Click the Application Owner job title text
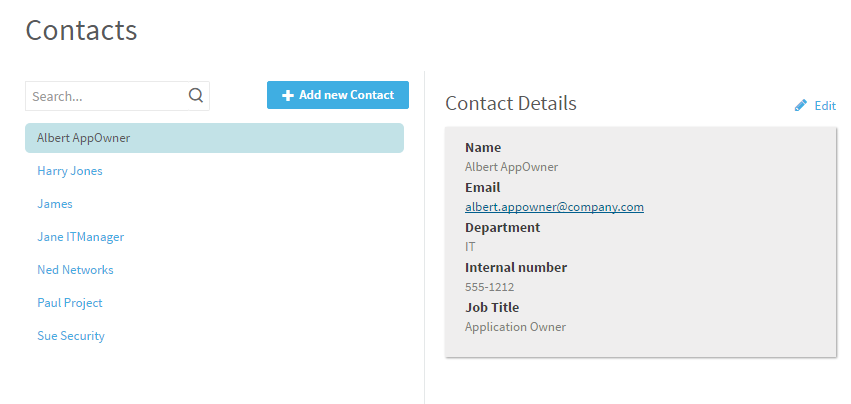 coord(515,327)
